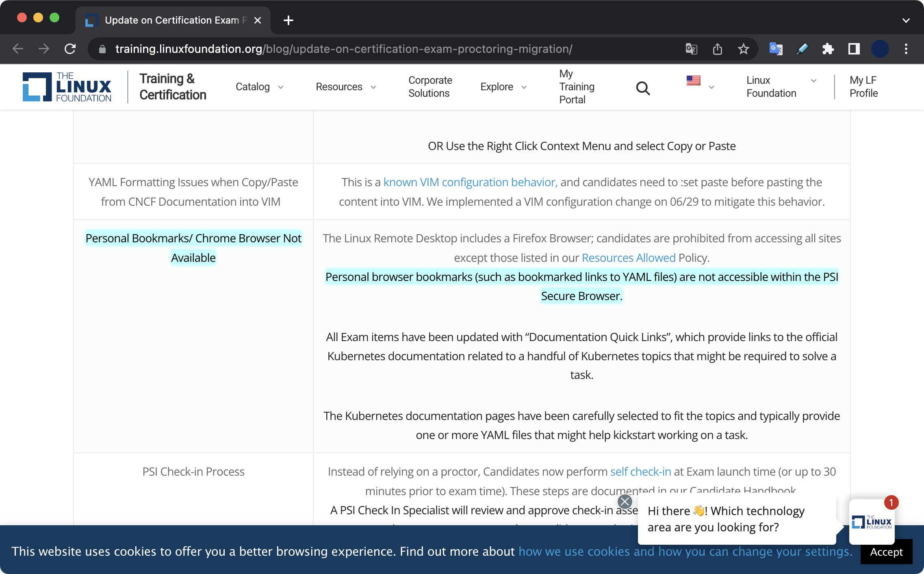Click the share page icon in the address bar
This screenshot has height=574, width=924.
pyautogui.click(x=718, y=49)
